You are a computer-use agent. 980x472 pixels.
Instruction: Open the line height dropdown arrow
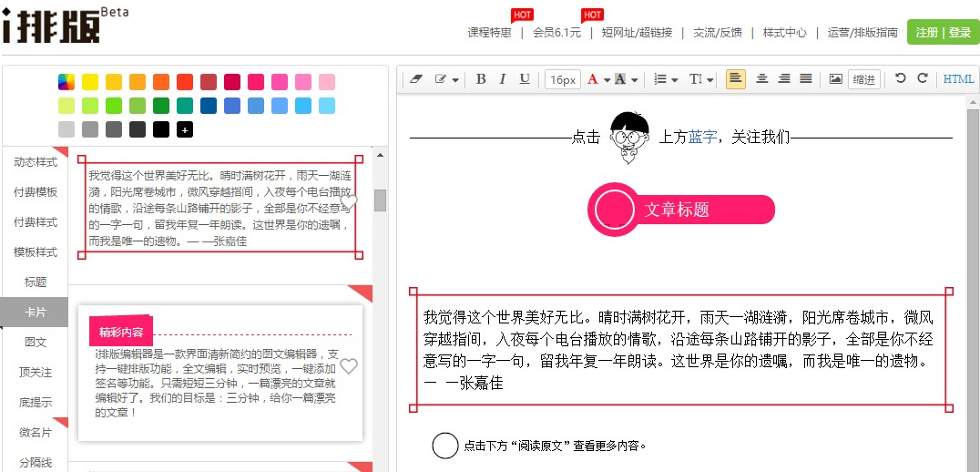[710, 80]
